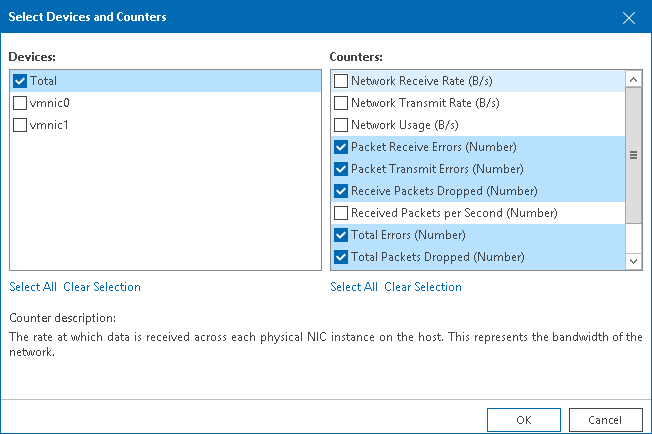Uncheck Packet Receive Errors (Number)
The image size is (652, 434).
pyautogui.click(x=341, y=147)
